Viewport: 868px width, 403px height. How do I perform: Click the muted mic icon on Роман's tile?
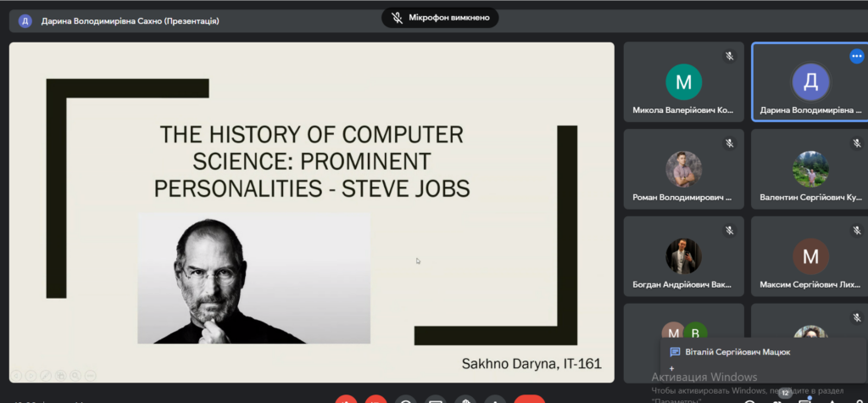(729, 143)
